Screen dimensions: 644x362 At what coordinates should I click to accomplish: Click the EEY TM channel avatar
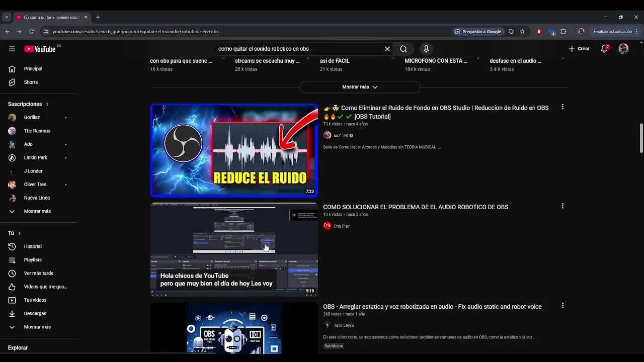coord(327,135)
